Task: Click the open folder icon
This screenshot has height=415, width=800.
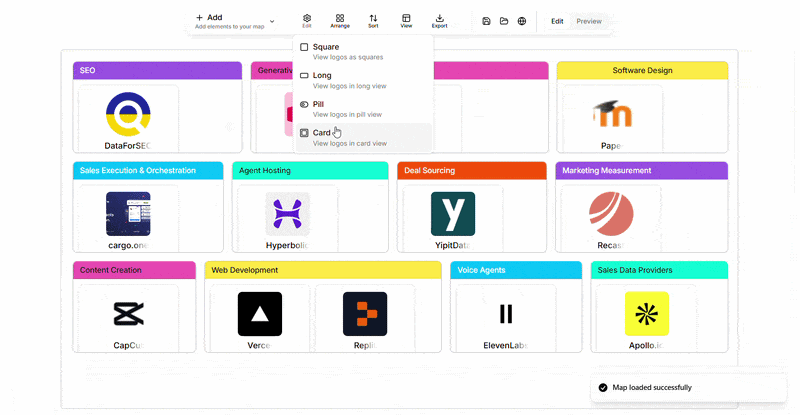Action: tap(504, 21)
